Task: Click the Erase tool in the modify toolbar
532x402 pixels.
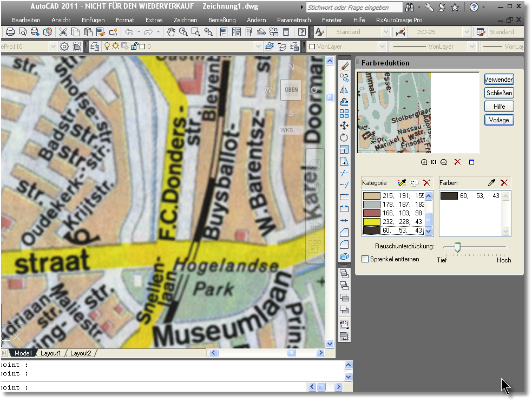Action: pyautogui.click(x=344, y=66)
